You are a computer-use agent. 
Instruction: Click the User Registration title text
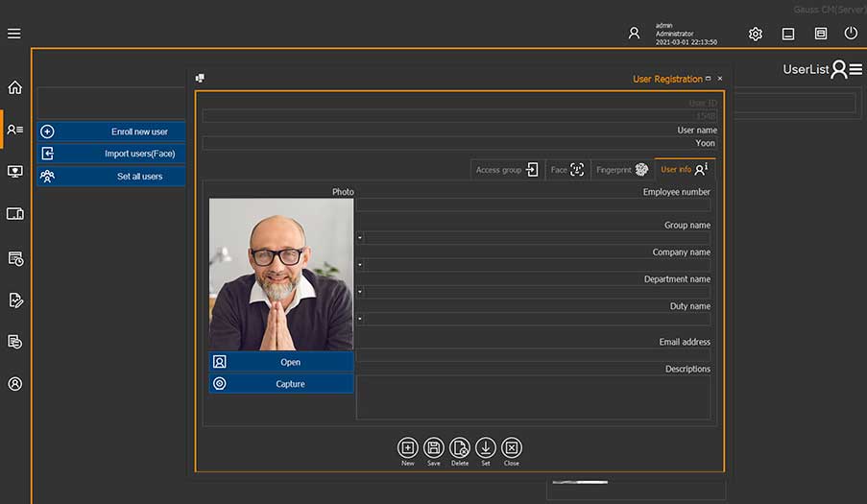667,79
